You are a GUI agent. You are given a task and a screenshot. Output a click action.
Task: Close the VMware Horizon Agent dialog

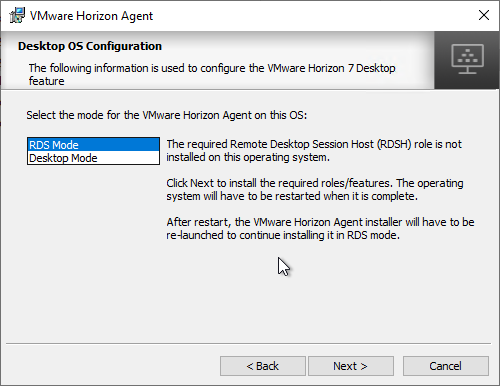coord(484,15)
